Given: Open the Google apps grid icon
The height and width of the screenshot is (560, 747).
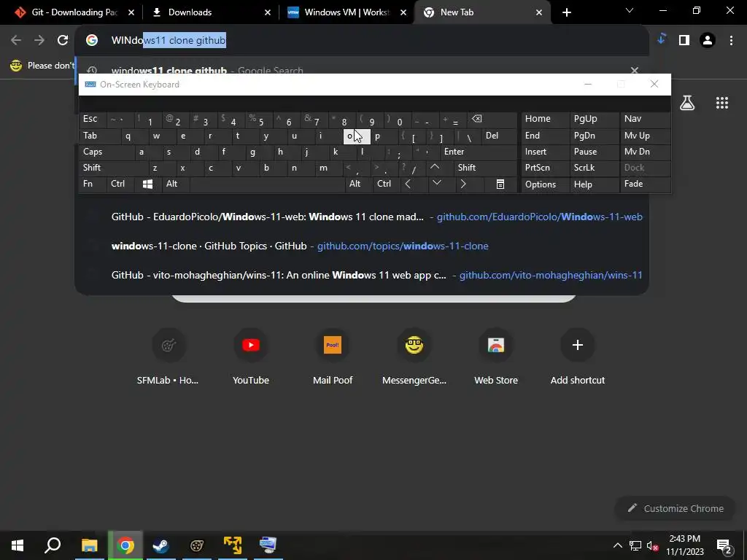Looking at the screenshot, I should [721, 102].
